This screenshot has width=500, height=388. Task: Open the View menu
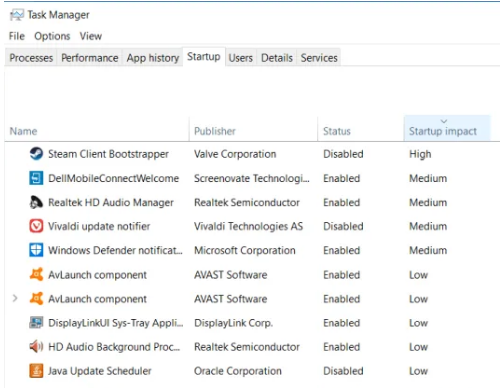click(x=91, y=36)
